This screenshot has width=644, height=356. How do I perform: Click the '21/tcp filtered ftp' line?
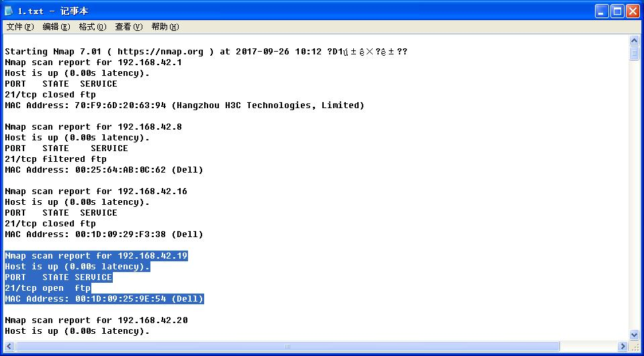tap(56, 159)
